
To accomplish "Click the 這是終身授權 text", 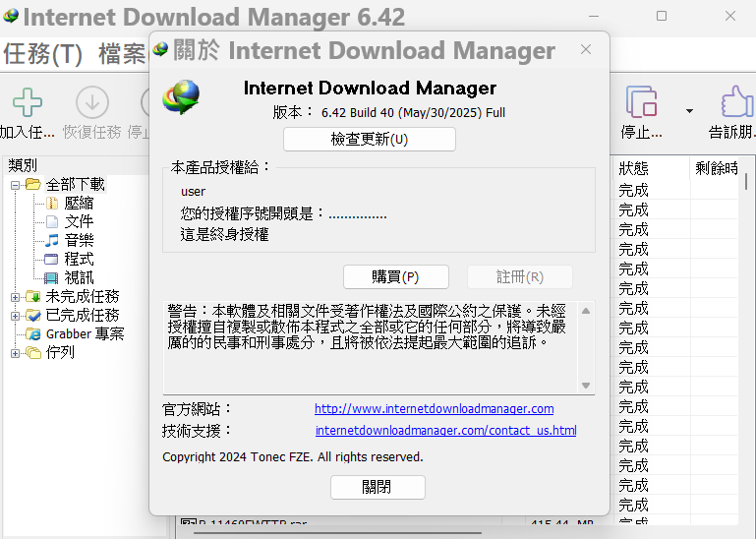I will point(224,235).
